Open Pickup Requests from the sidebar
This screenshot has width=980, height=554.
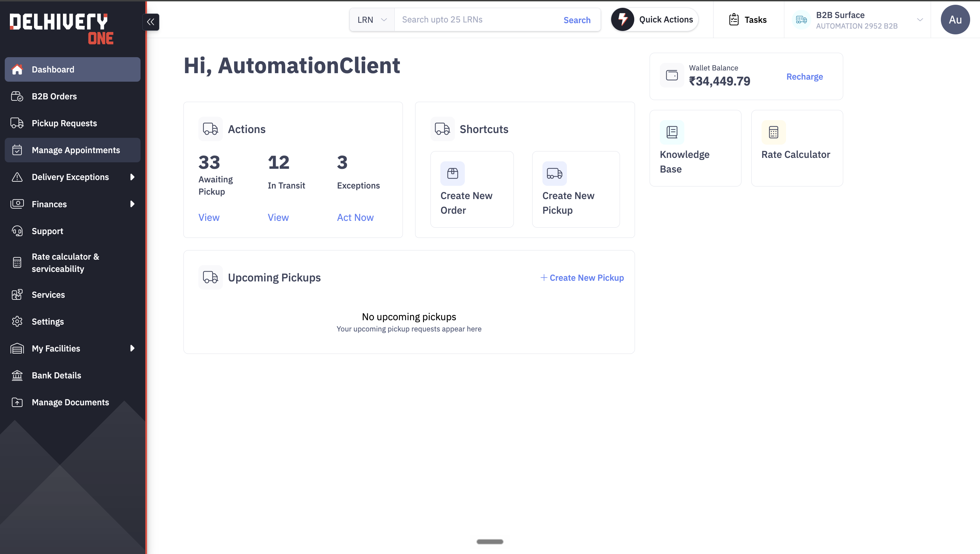tap(73, 123)
